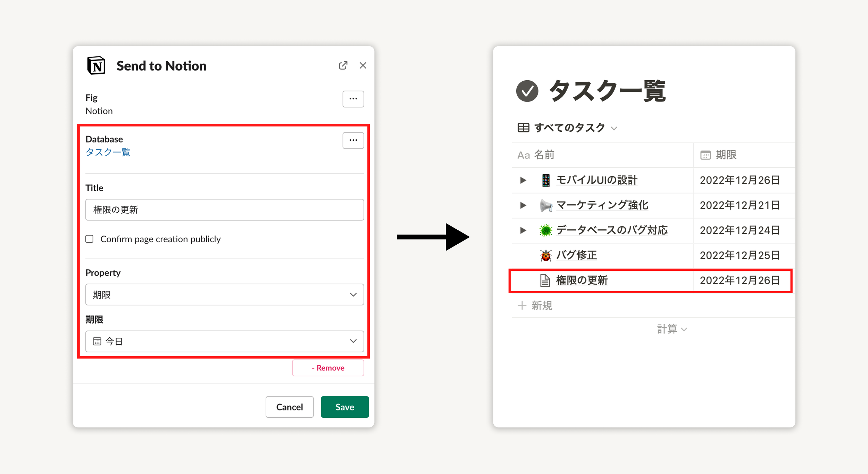The image size is (868, 474).
Task: Click the page icon next to 権限の更新
Action: [545, 280]
